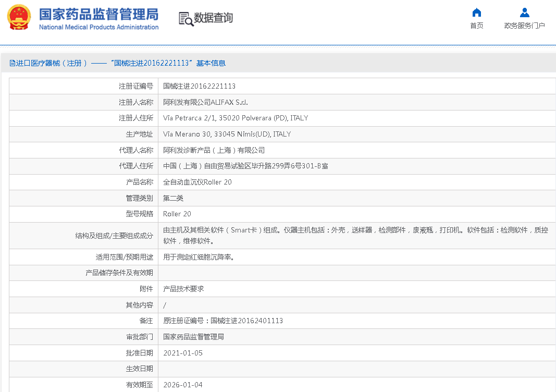Click the product name 全自动血沉仪Roller 20
Viewport: 556px width, 392px height.
[x=197, y=182]
